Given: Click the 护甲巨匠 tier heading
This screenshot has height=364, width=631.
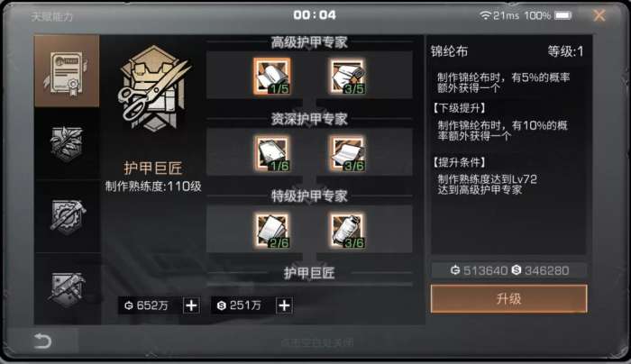Looking at the screenshot, I should pos(309,273).
